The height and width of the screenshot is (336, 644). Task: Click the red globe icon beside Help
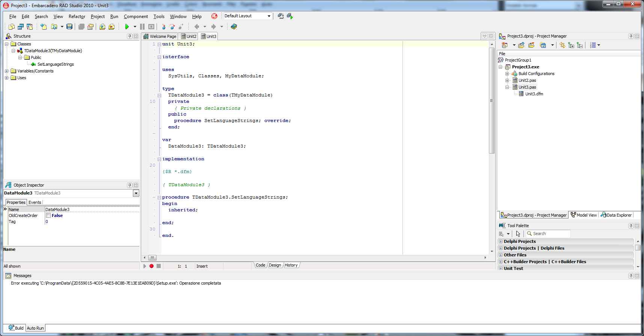[x=214, y=16]
